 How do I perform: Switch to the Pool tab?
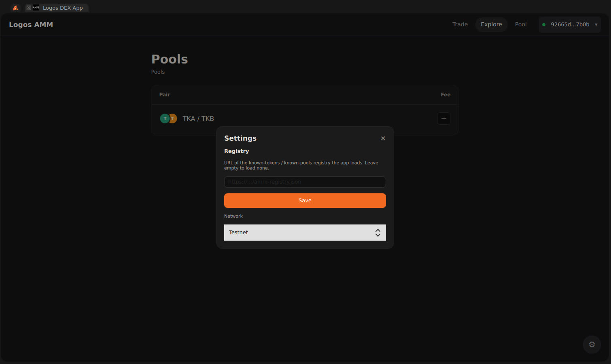[521, 24]
